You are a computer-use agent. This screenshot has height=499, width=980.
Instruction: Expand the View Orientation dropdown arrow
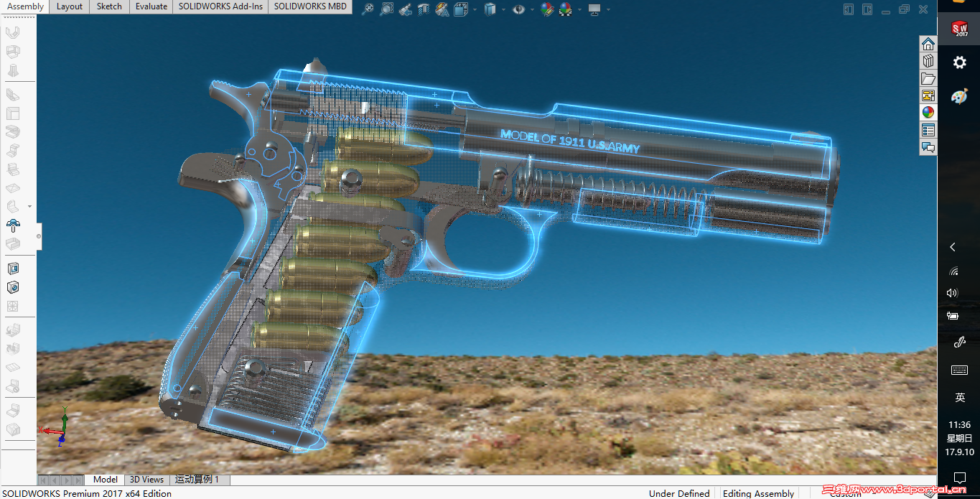point(475,9)
